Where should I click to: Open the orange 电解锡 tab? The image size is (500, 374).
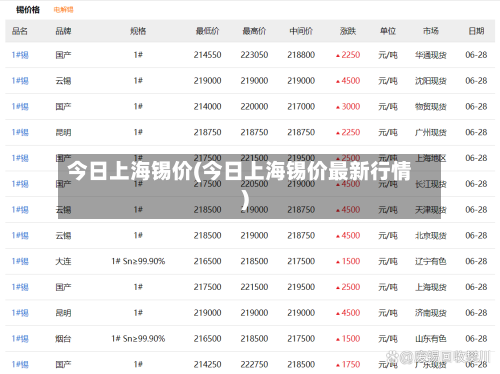[63, 10]
